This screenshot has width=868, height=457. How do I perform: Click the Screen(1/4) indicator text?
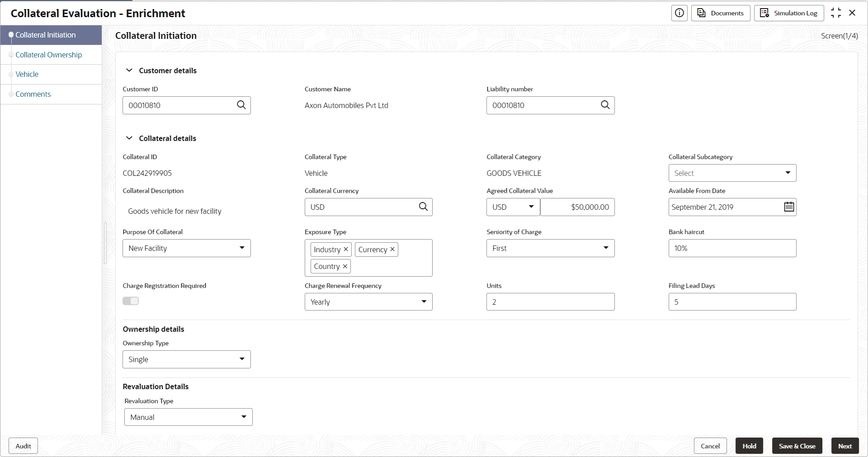840,36
